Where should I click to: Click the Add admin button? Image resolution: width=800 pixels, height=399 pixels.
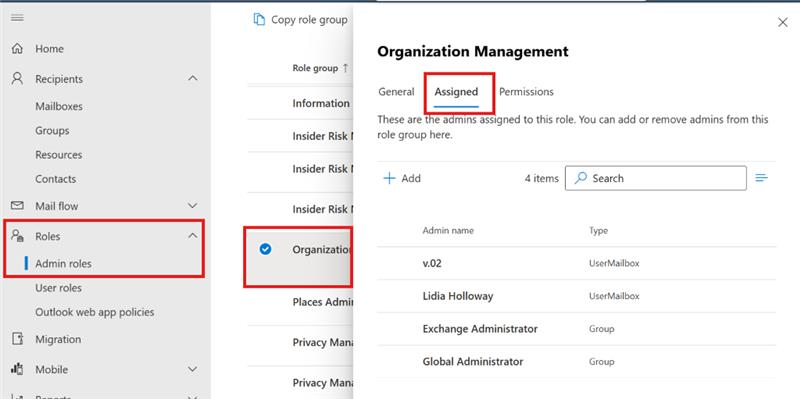(402, 178)
